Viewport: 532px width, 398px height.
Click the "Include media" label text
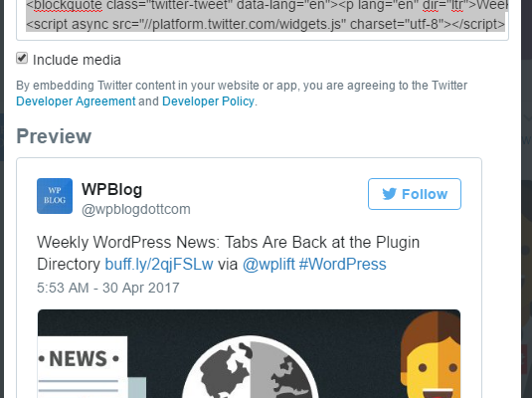click(77, 60)
